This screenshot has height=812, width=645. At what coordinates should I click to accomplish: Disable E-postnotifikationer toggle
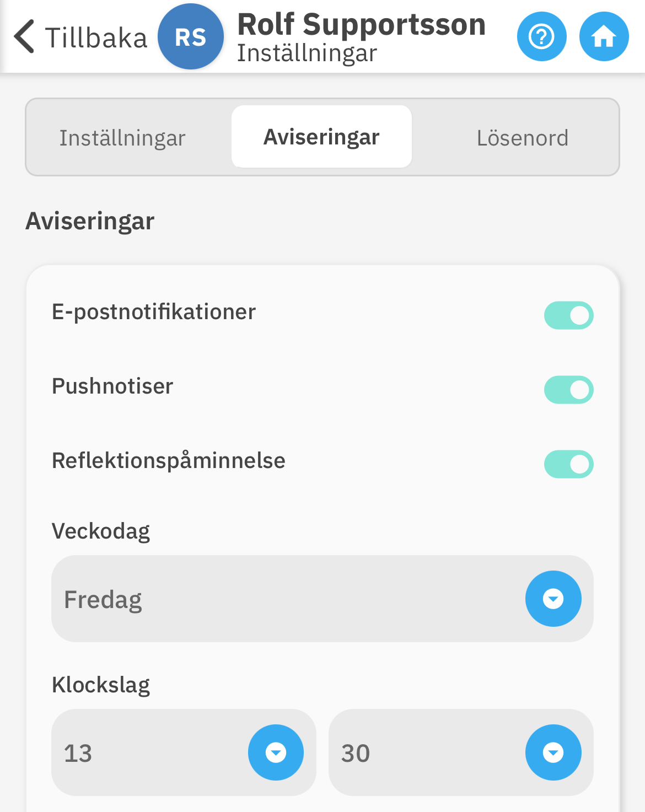click(x=568, y=315)
